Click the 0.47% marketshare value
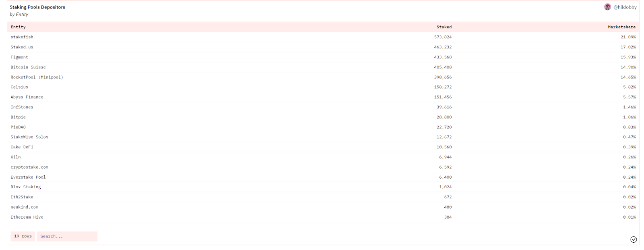644x250 pixels. (629, 137)
